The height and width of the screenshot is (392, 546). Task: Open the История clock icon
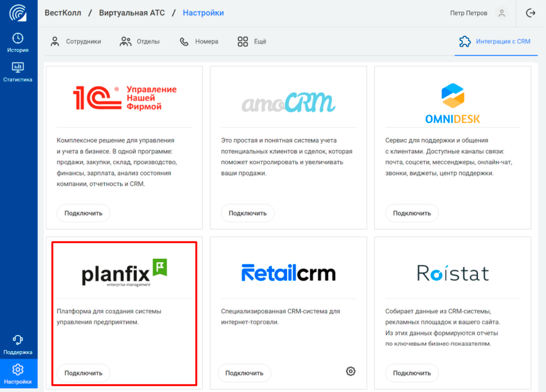(x=18, y=38)
